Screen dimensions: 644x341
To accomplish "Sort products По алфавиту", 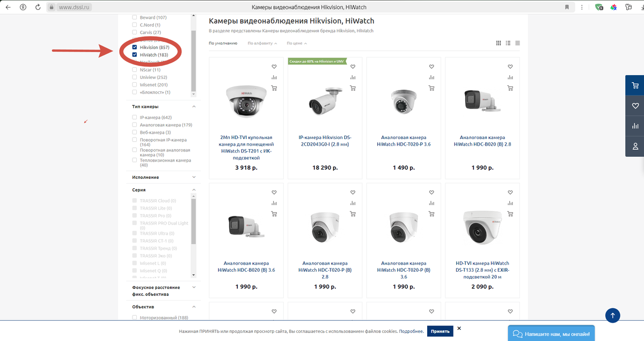I will coord(262,43).
